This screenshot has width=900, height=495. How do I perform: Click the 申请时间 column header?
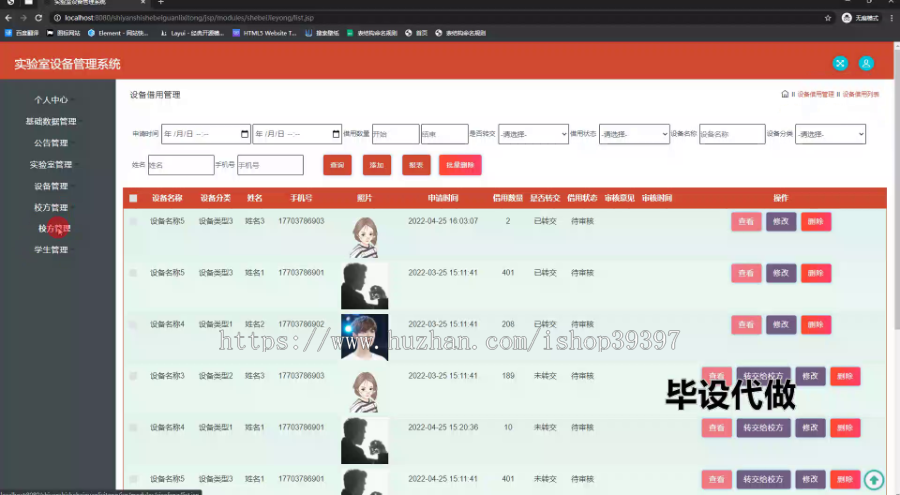tap(443, 198)
